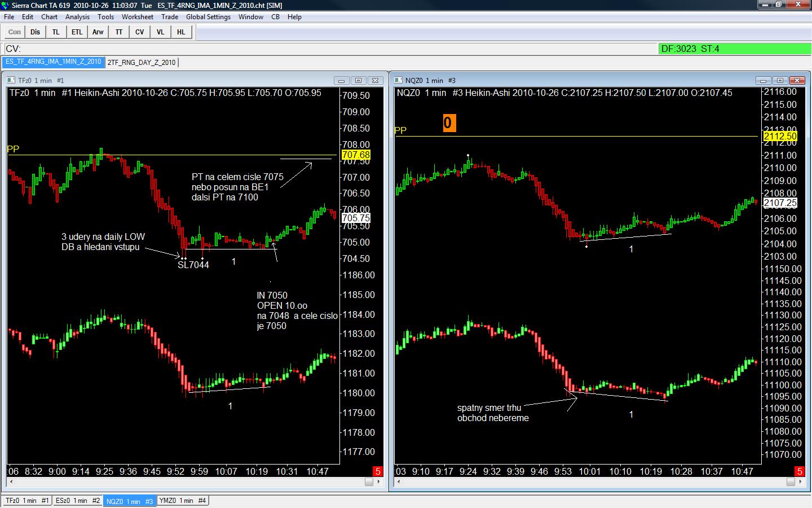Open the CB menu
812x508 pixels.
(x=275, y=17)
